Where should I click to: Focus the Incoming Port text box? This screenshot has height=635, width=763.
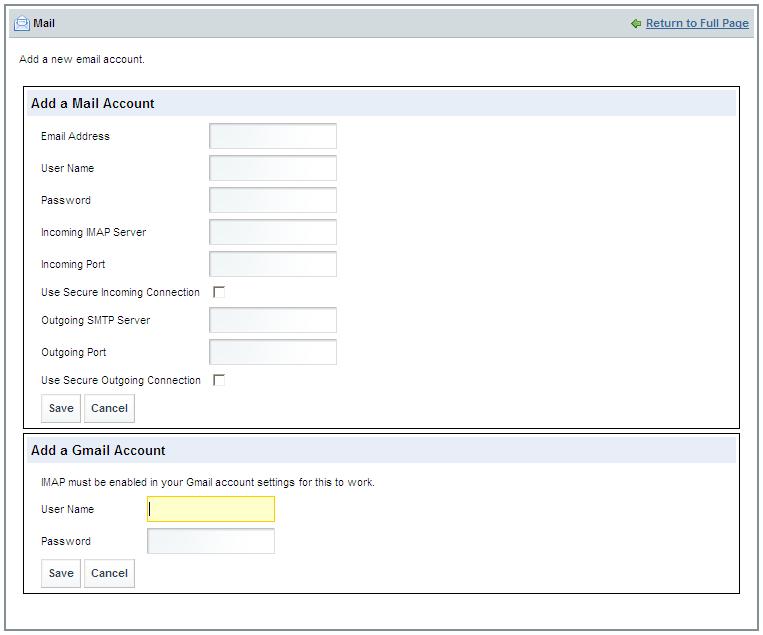[x=273, y=264]
